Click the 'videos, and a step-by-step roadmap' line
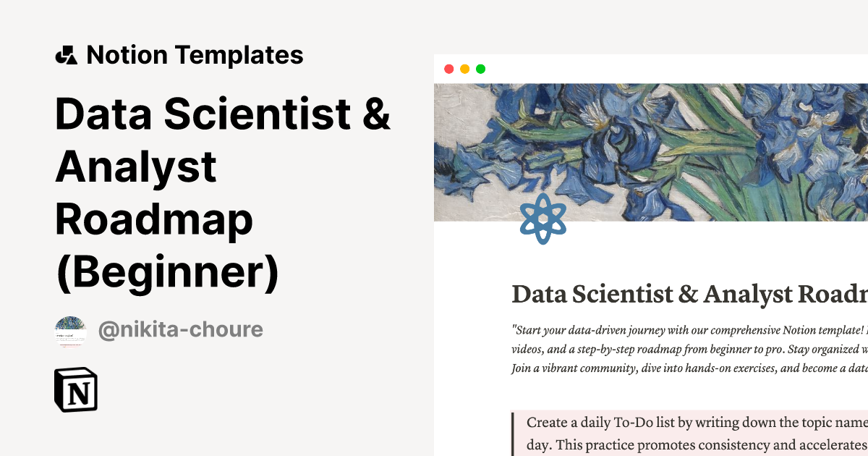 pyautogui.click(x=689, y=350)
